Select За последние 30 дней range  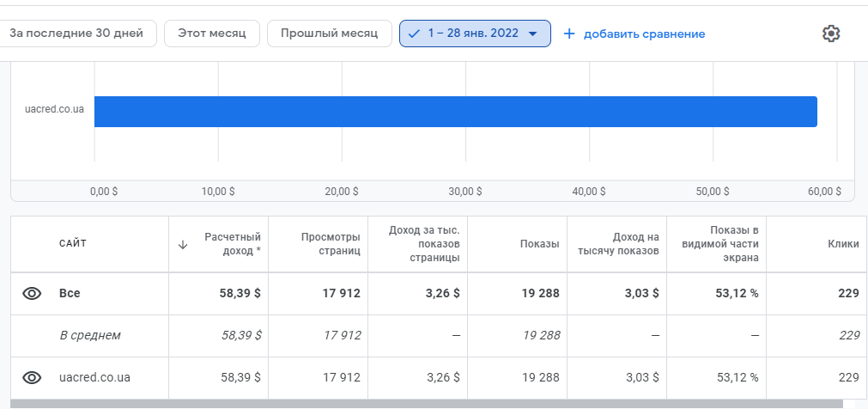coord(76,34)
